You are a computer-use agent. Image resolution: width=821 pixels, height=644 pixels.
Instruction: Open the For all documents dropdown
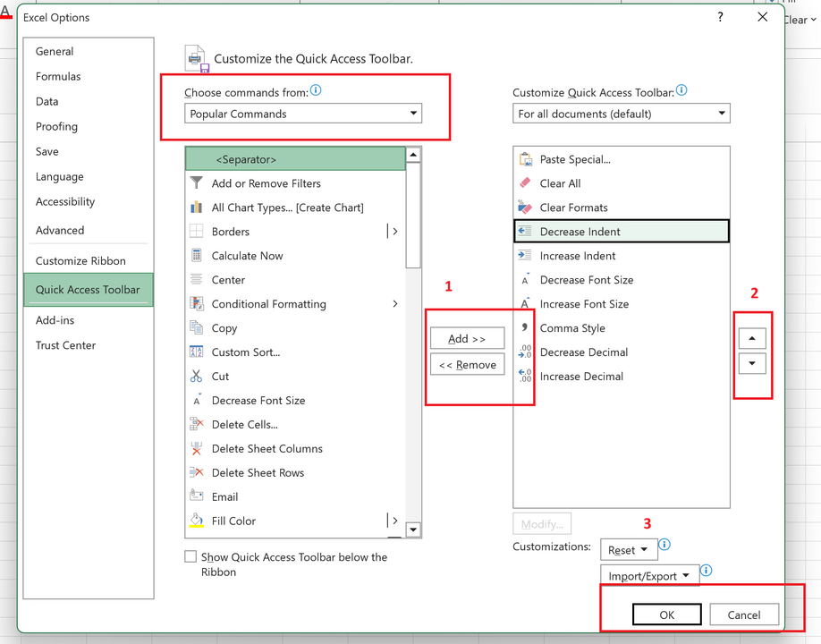tap(622, 114)
